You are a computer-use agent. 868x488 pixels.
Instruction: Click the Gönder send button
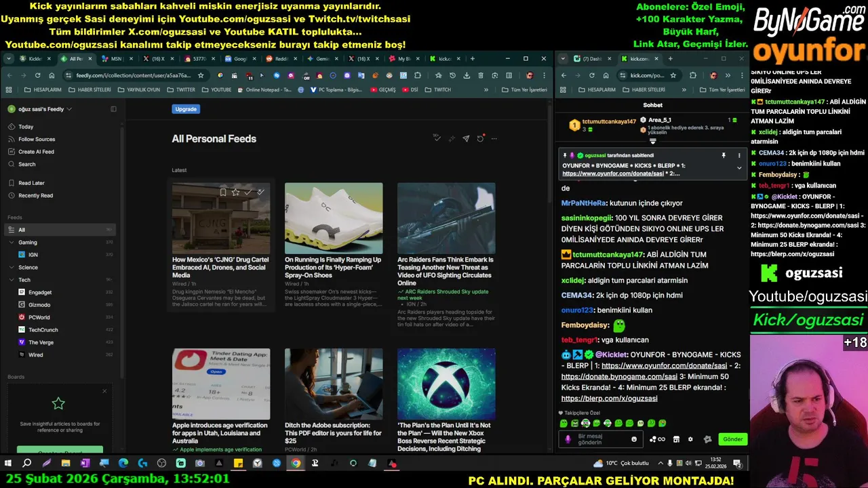pyautogui.click(x=732, y=439)
